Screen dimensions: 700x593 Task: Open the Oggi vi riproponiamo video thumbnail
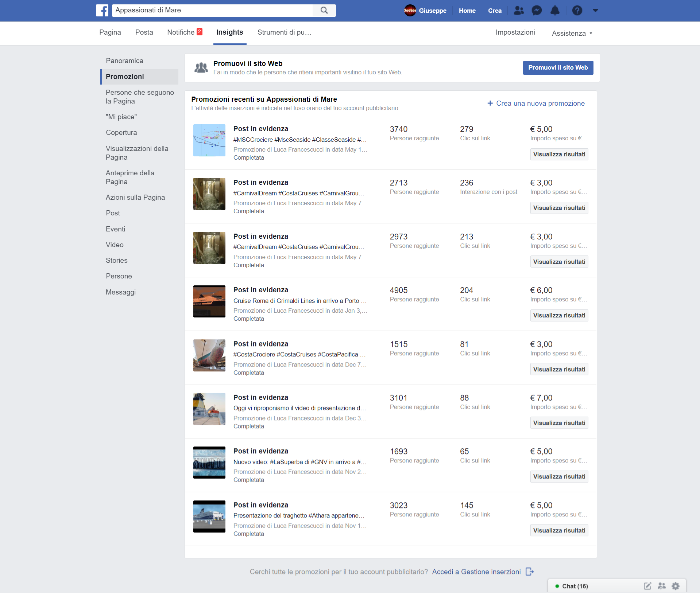[209, 409]
